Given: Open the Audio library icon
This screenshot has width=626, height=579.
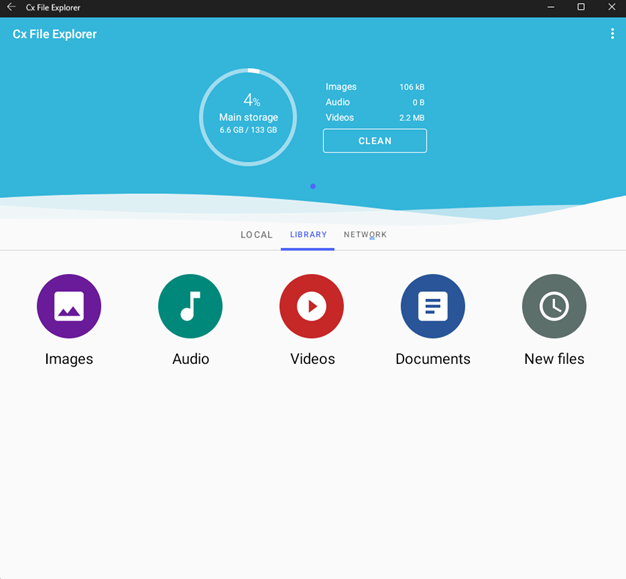Looking at the screenshot, I should click(190, 306).
